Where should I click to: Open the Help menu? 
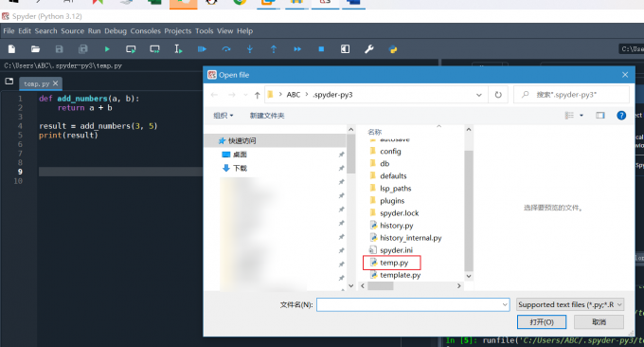pos(244,31)
